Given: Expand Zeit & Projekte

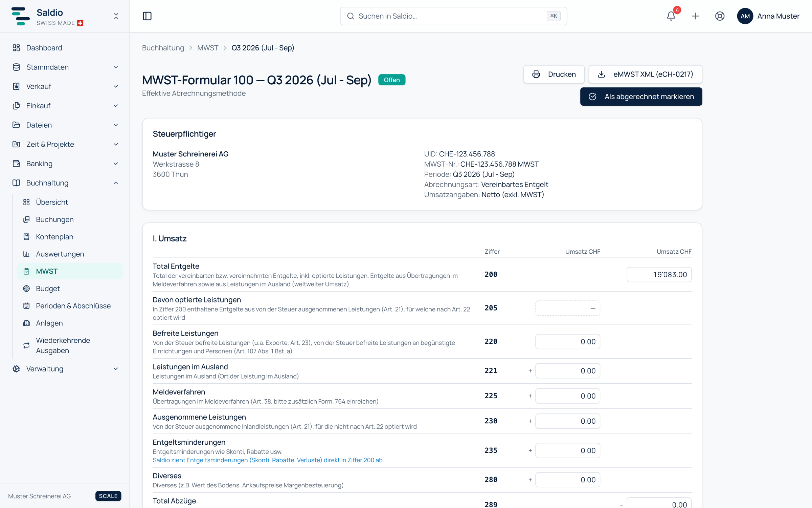Looking at the screenshot, I should (65, 144).
